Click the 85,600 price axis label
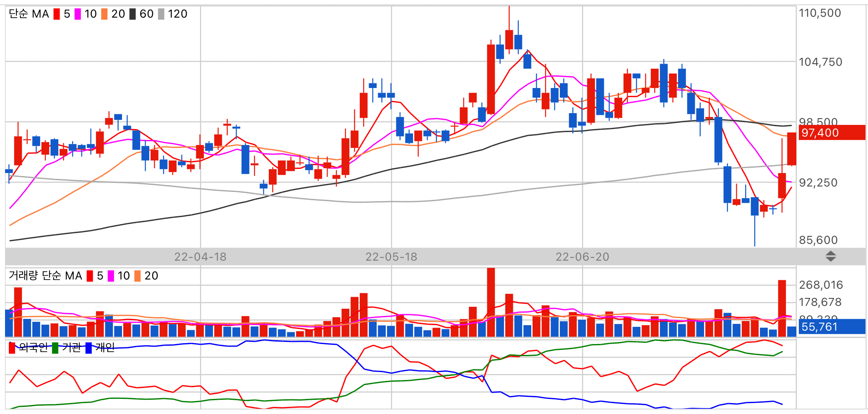This screenshot has height=414, width=868. click(818, 240)
